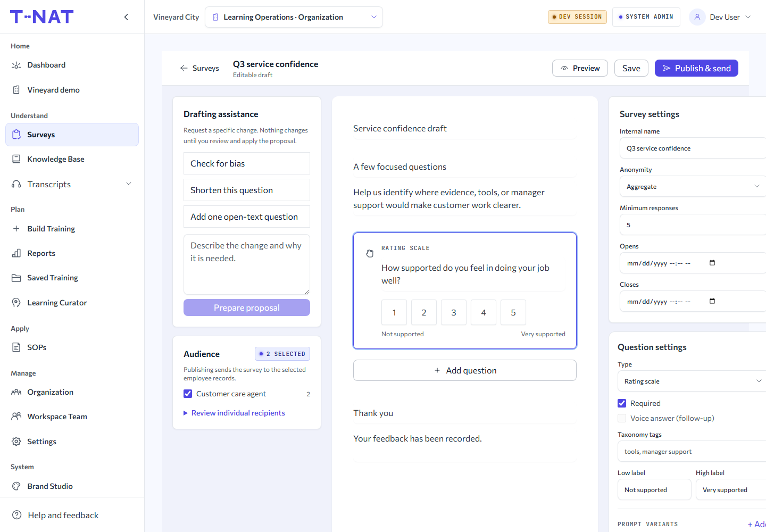766x532 pixels.
Task: Open the Opens date calendar picker icon
Action: (712, 263)
